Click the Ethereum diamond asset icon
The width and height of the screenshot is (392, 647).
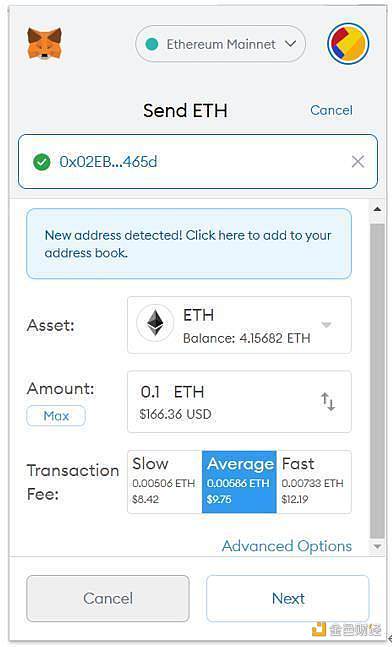pos(155,323)
